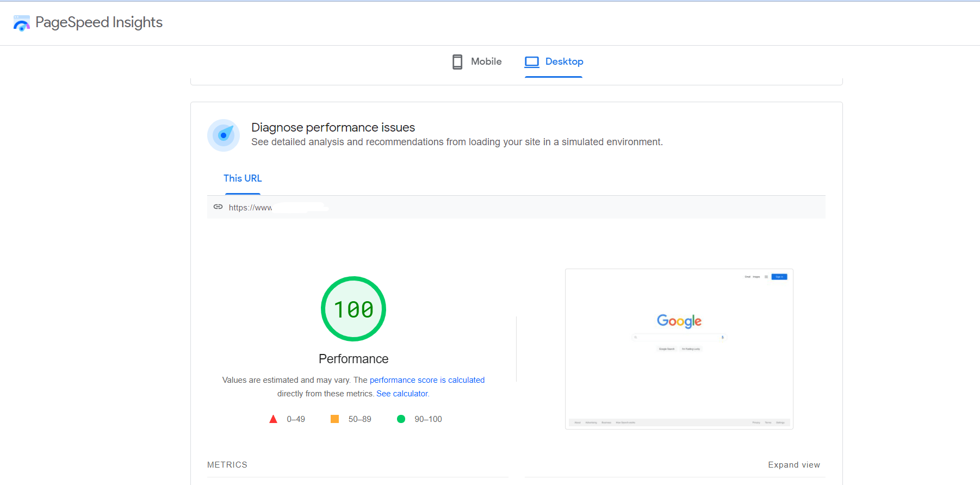Click the diagnose performance radar icon
This screenshot has height=485, width=980.
[224, 135]
